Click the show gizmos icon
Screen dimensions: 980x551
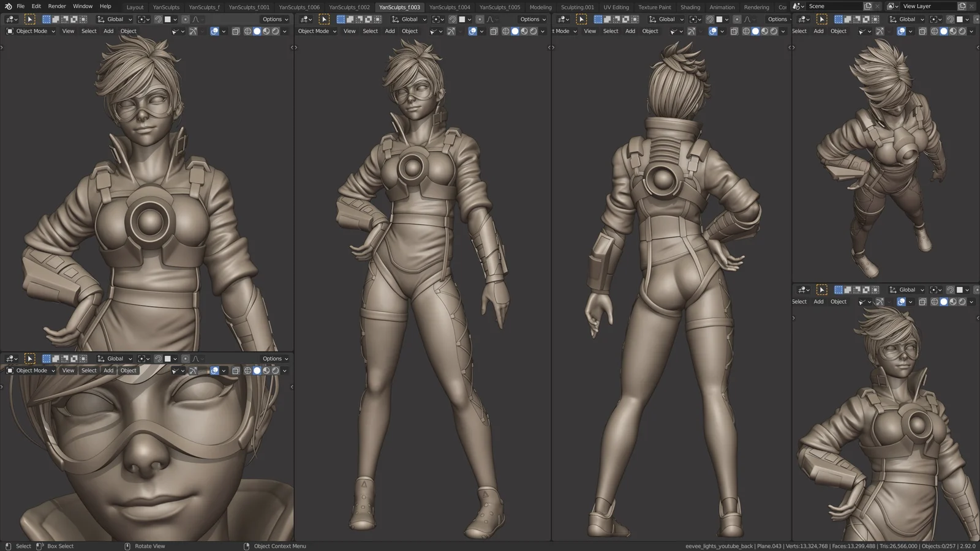coord(193,31)
